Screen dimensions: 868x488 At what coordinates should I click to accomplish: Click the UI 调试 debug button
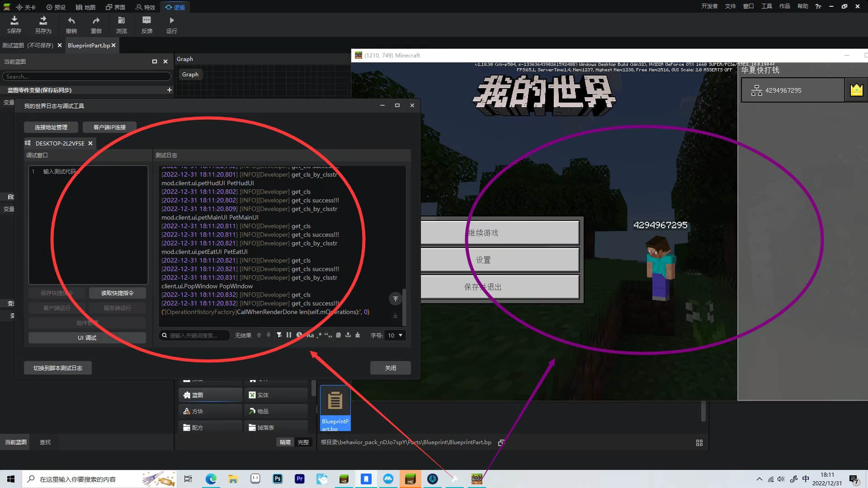click(x=87, y=338)
